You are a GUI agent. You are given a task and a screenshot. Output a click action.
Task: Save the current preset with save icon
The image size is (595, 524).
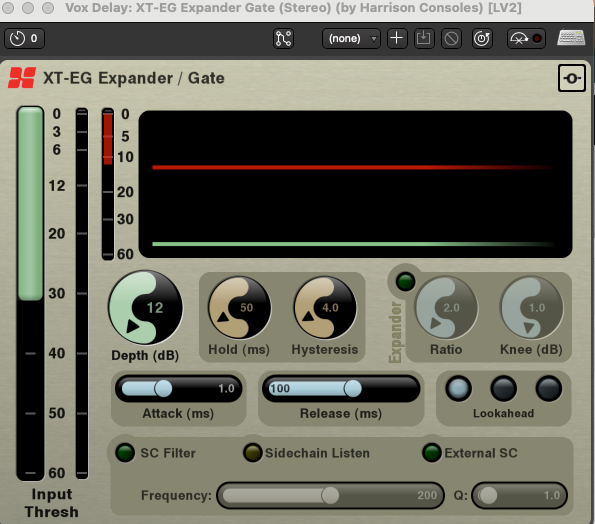pos(423,38)
